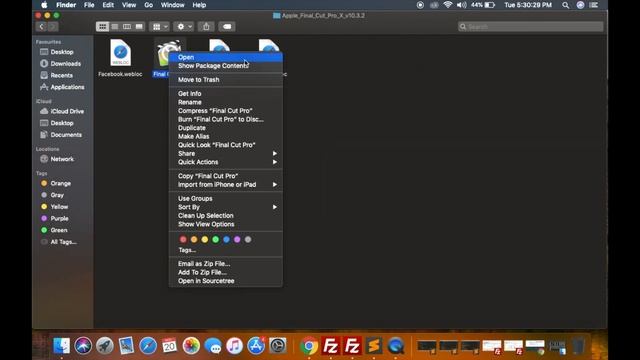640x360 pixels.
Task: Open the Go menu in menu bar
Action: click(149, 5)
